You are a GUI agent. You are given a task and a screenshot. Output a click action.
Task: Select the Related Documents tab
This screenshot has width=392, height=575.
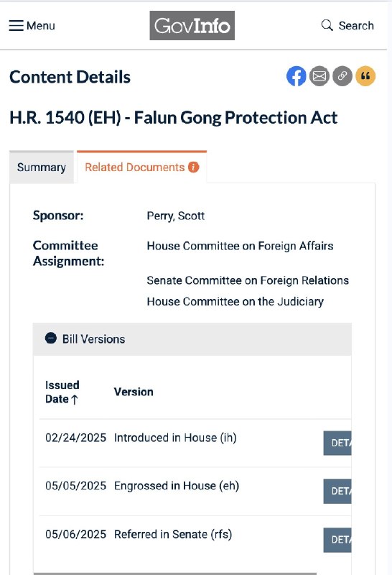coord(141,167)
